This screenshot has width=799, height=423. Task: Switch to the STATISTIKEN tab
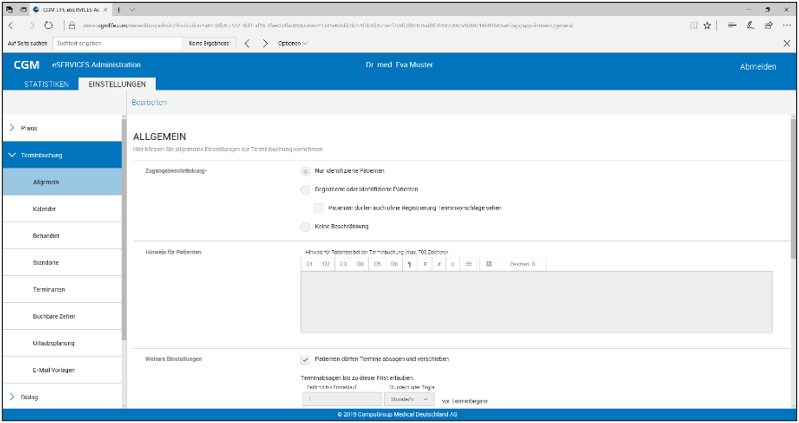[46, 84]
